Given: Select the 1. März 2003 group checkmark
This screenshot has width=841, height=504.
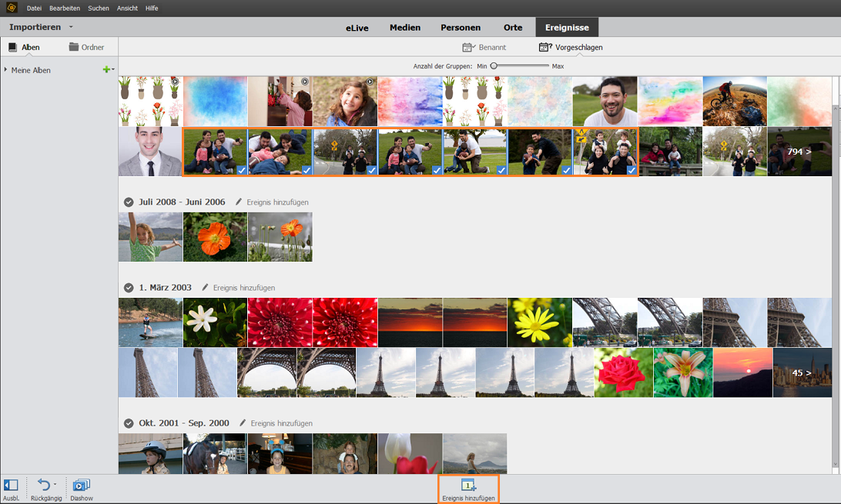Looking at the screenshot, I should (x=129, y=288).
